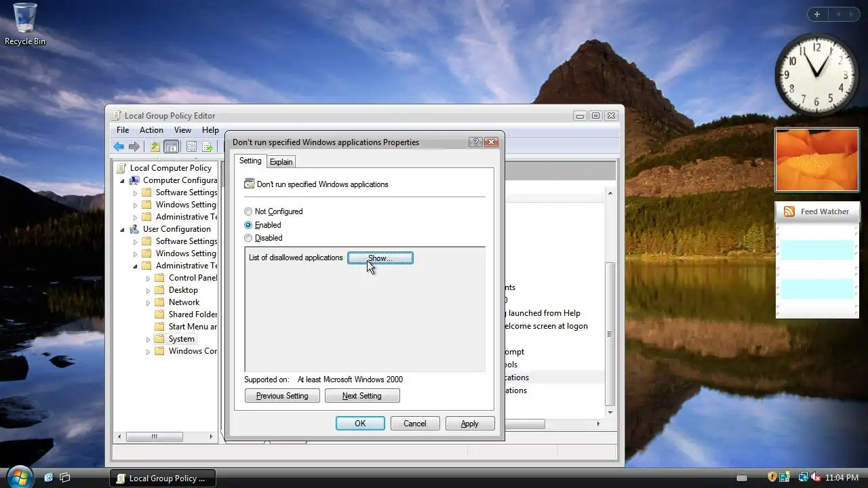
Task: Select the Disabled radio button
Action: (x=248, y=238)
